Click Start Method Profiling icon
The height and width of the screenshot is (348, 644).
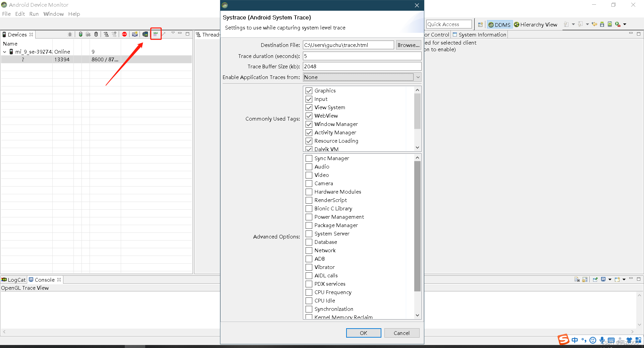tap(114, 34)
